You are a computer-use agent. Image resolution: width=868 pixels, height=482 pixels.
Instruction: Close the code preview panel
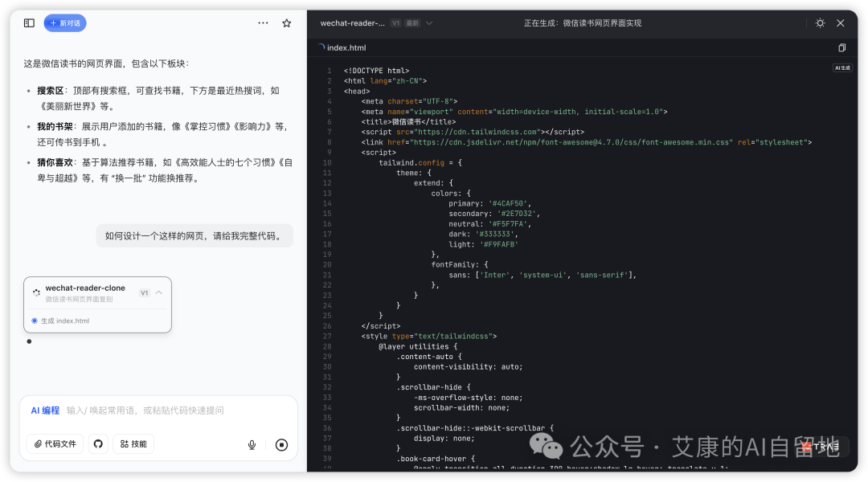pyautogui.click(x=841, y=23)
